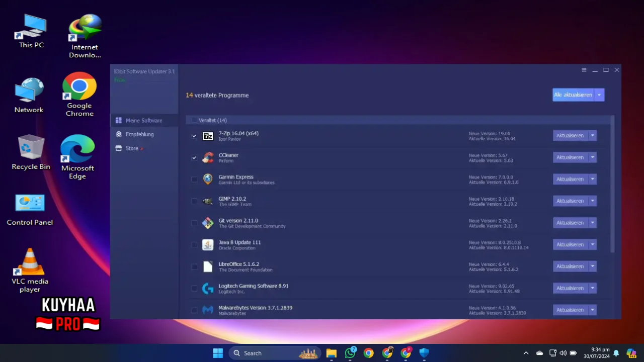This screenshot has height=362, width=644.
Task: Expand the CCleaner Aktualisieren dropdown arrow
Action: click(x=593, y=157)
